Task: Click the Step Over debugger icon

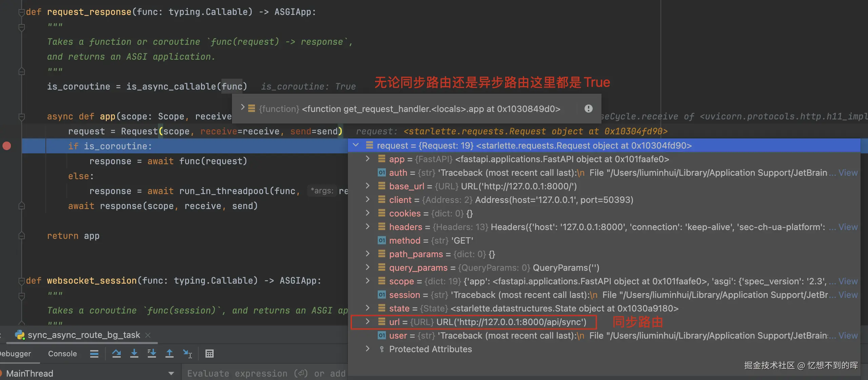Action: click(x=116, y=354)
